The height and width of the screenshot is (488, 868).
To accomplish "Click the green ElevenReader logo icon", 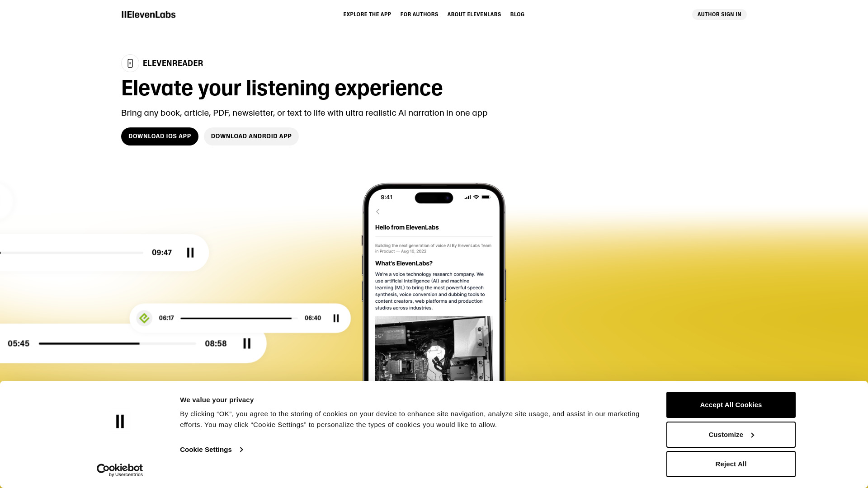I will click(144, 318).
